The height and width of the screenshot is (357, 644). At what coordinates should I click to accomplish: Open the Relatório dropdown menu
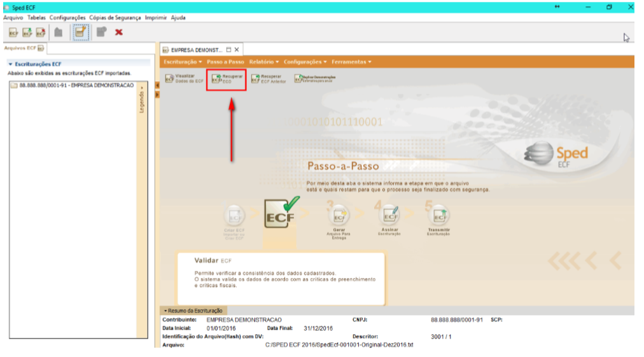coord(264,62)
